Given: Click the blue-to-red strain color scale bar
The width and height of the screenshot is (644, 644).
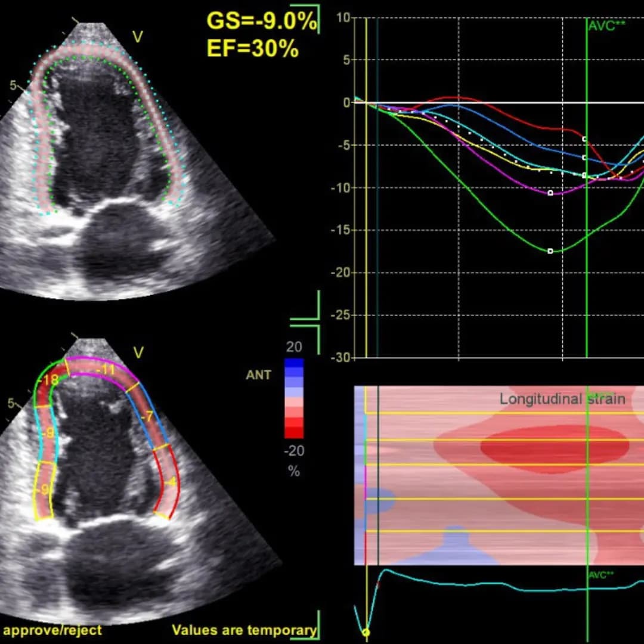Looking at the screenshot, I should [x=294, y=398].
